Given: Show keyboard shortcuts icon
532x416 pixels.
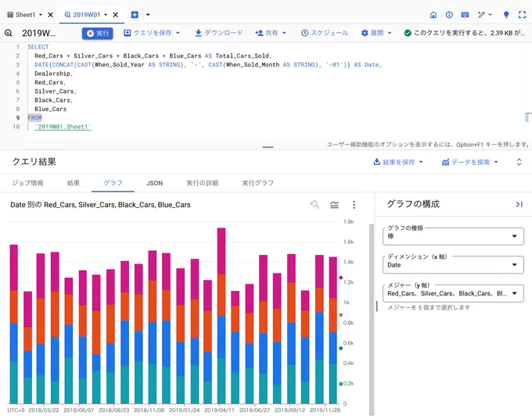Looking at the screenshot, I should (465, 15).
